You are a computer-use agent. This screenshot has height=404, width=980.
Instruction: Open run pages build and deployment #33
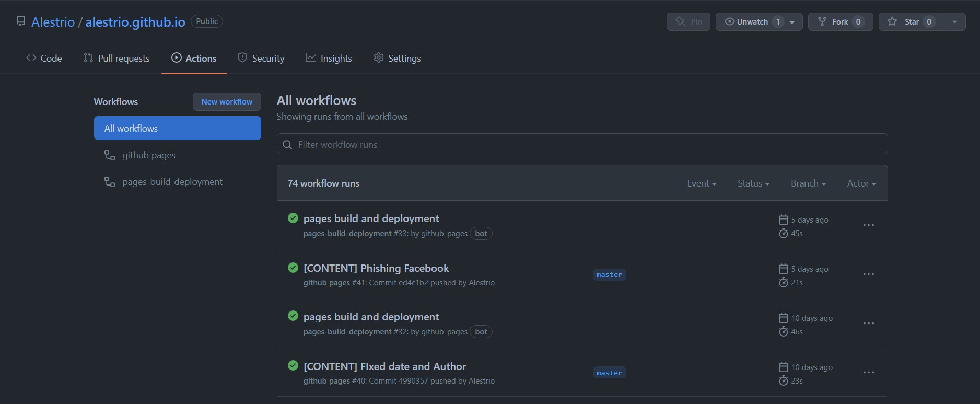[x=371, y=218]
